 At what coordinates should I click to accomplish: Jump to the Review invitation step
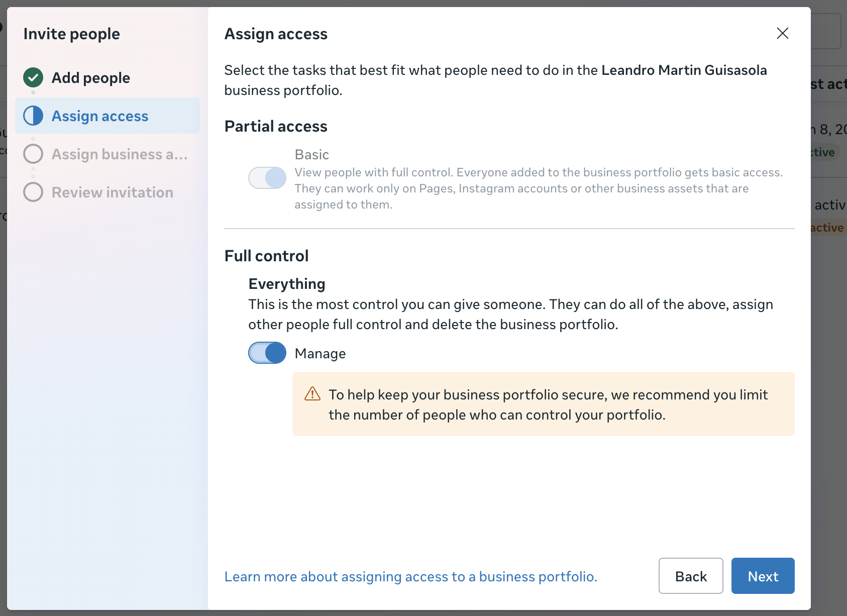point(113,192)
